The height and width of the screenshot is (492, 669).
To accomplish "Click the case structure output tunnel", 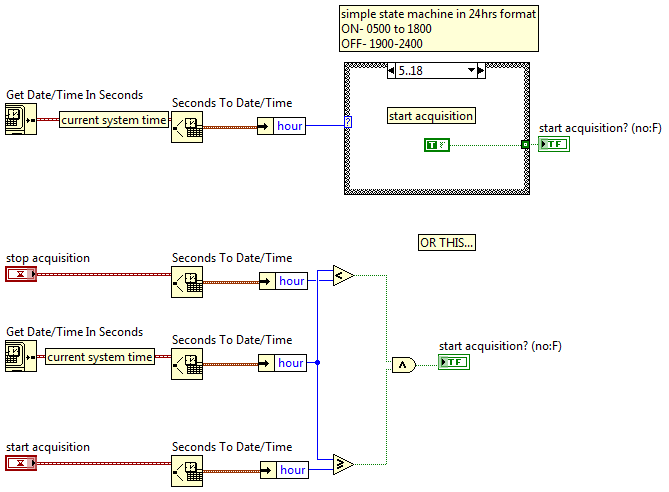I will [x=525, y=145].
